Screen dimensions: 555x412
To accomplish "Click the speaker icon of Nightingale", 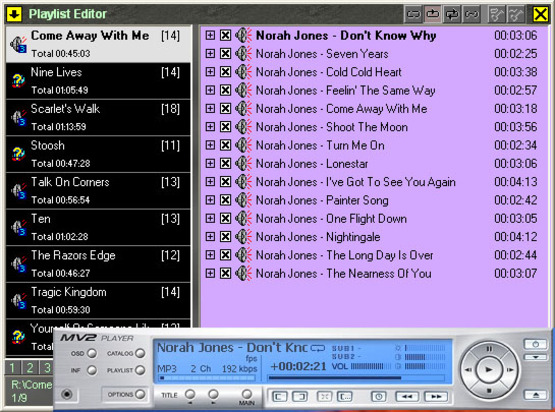I will [x=244, y=237].
